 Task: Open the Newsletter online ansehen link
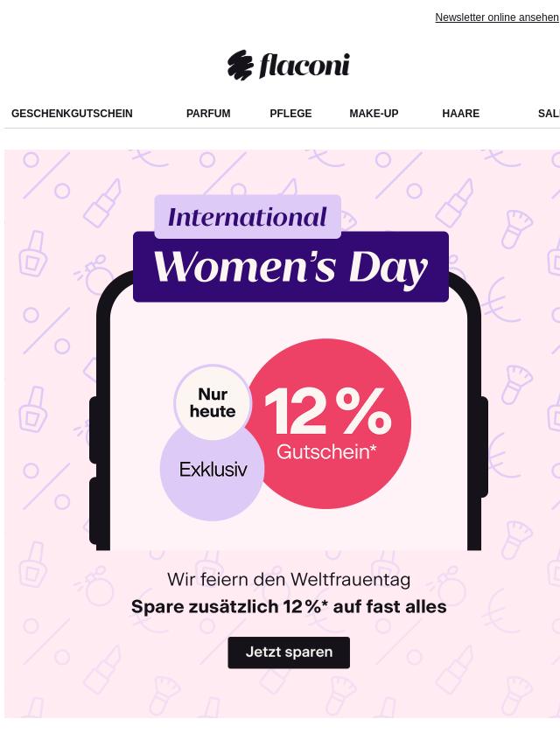[497, 17]
